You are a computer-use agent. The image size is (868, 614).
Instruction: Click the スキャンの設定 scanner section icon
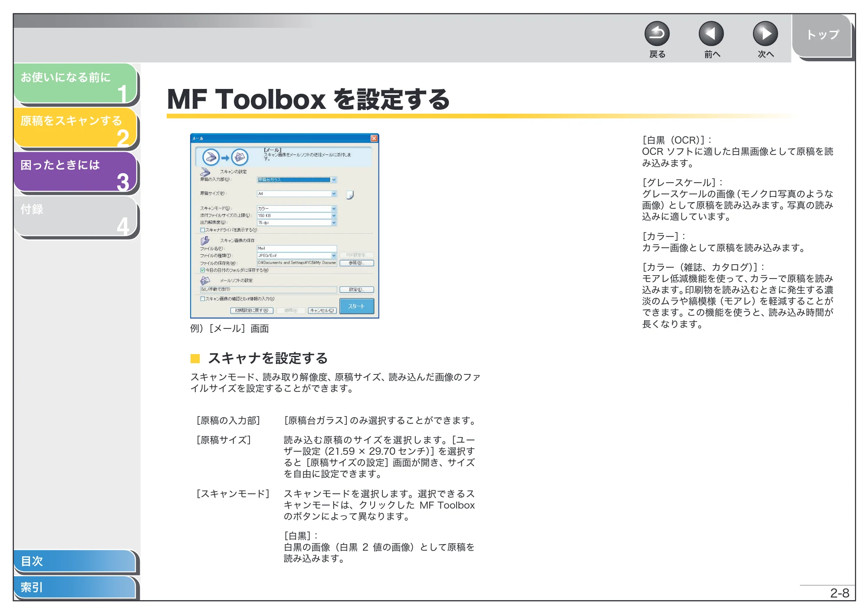point(205,172)
